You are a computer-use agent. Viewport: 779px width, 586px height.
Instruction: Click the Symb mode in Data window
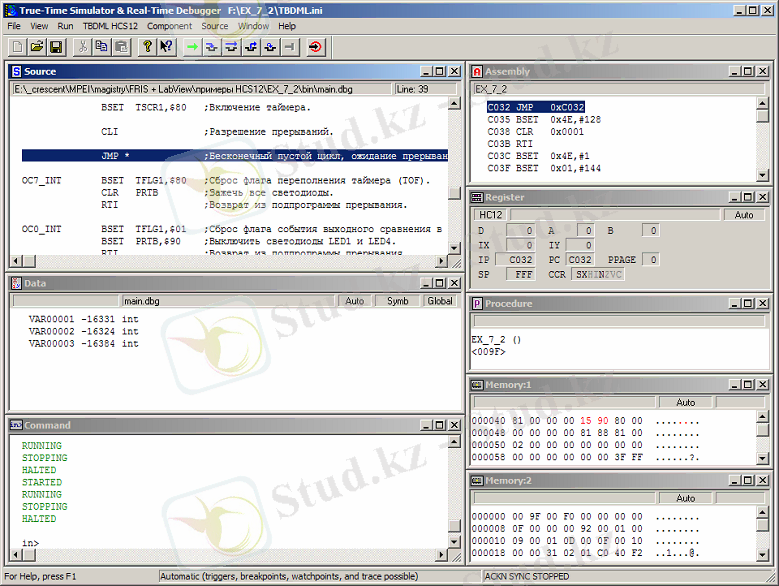397,301
